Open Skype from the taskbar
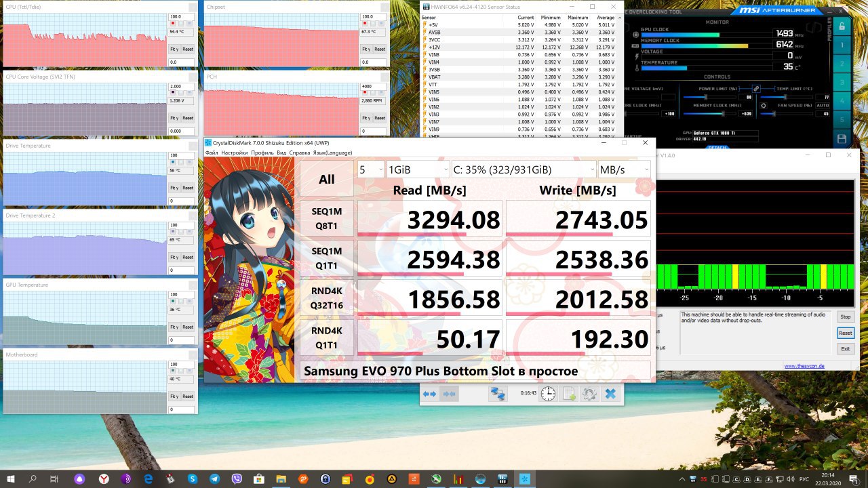The height and width of the screenshot is (488, 868). point(192,479)
